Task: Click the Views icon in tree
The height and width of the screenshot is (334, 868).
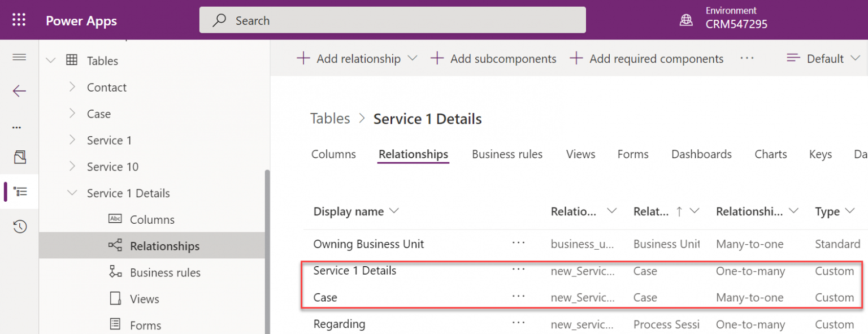Action: tap(115, 298)
